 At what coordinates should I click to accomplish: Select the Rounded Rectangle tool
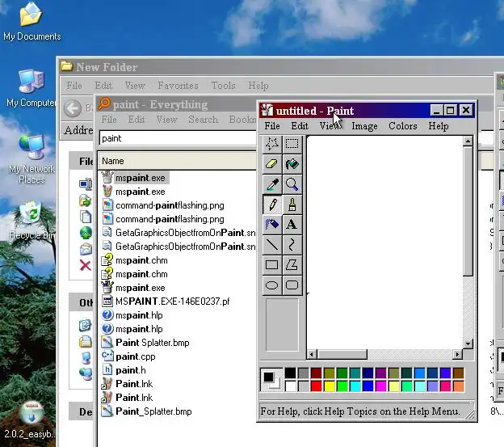point(292,285)
